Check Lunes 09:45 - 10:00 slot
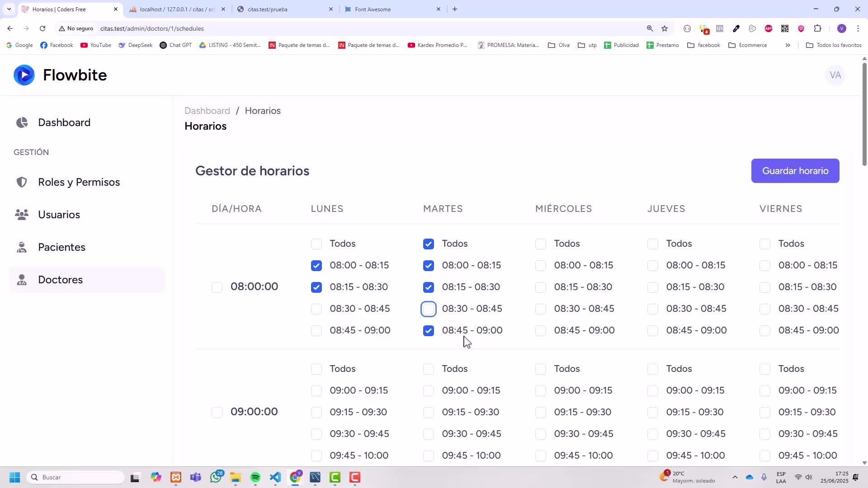 pyautogui.click(x=316, y=456)
